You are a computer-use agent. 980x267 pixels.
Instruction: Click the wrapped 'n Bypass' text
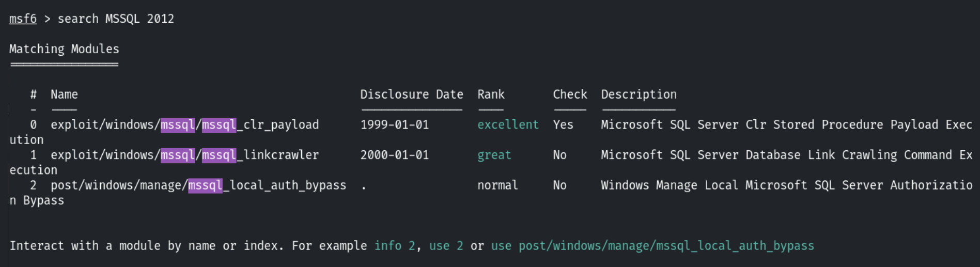pos(37,200)
